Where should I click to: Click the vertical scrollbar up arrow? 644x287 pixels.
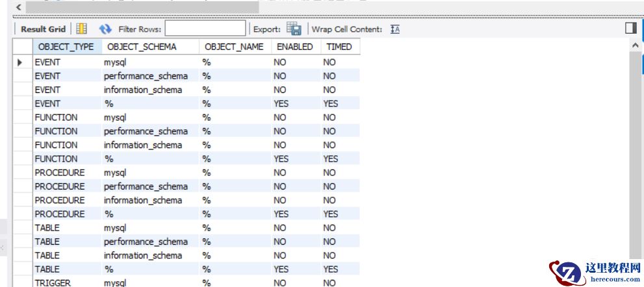(635, 45)
